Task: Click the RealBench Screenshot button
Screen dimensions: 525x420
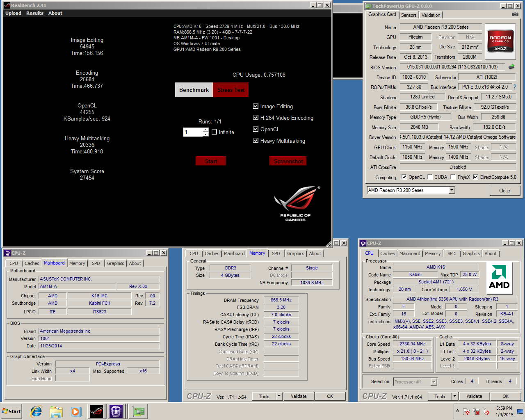Action: coord(288,161)
